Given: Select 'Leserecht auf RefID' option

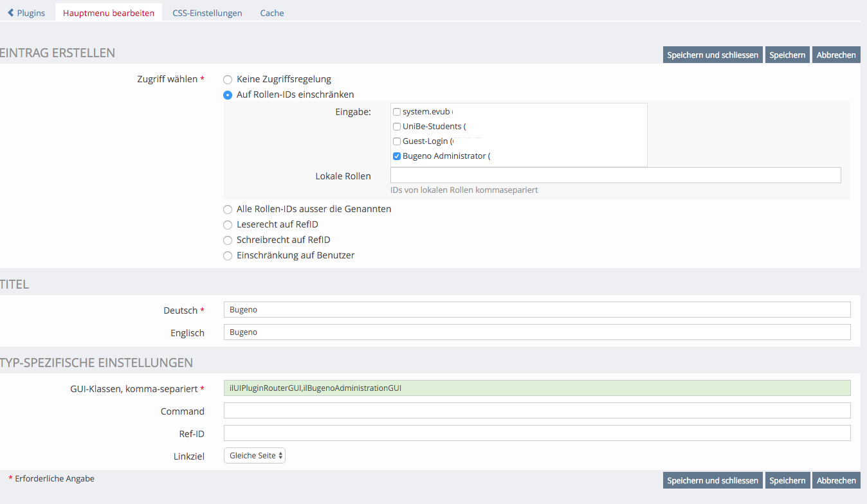Looking at the screenshot, I should tap(228, 225).
